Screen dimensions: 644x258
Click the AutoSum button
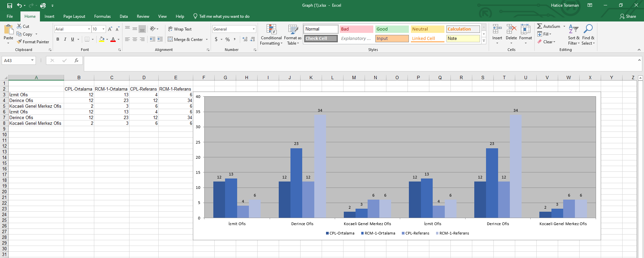tap(549, 26)
